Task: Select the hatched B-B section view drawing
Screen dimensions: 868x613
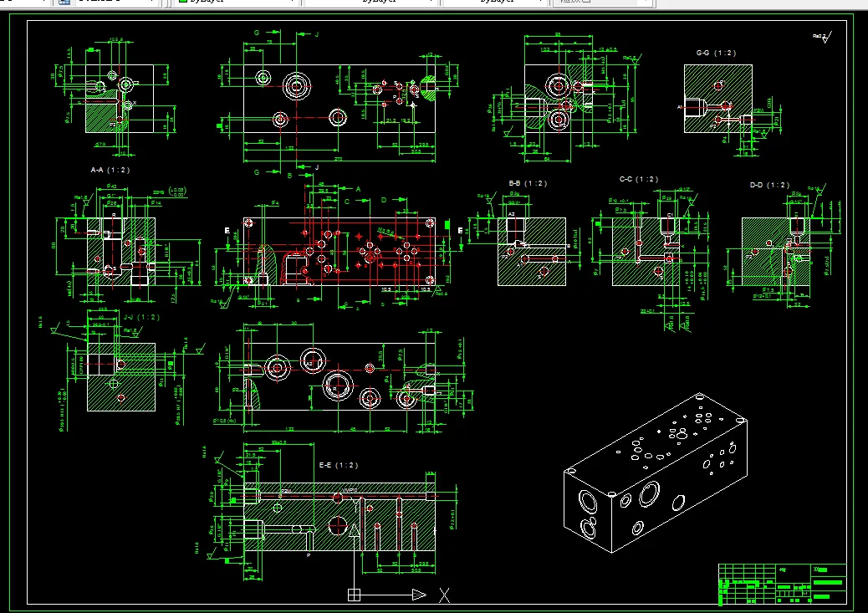Action: [532, 252]
